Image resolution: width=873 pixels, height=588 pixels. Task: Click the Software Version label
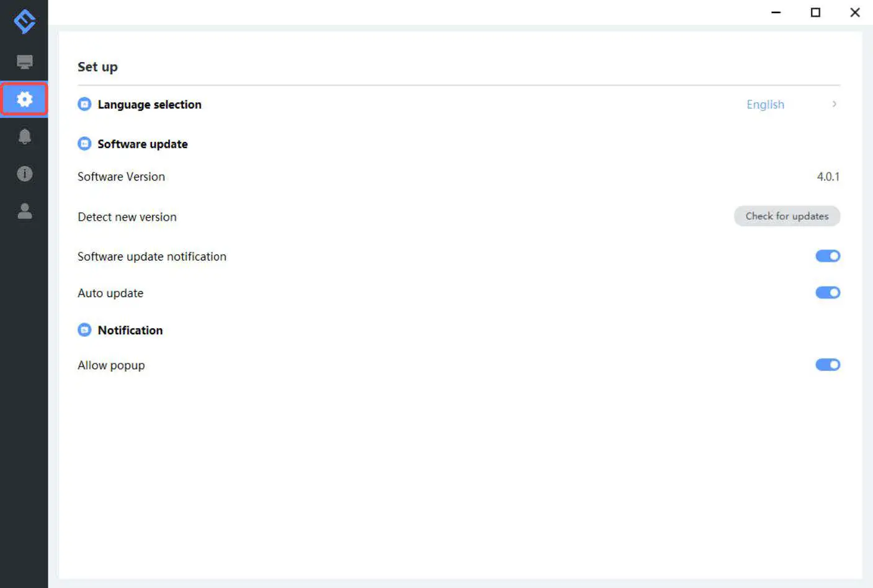121,177
